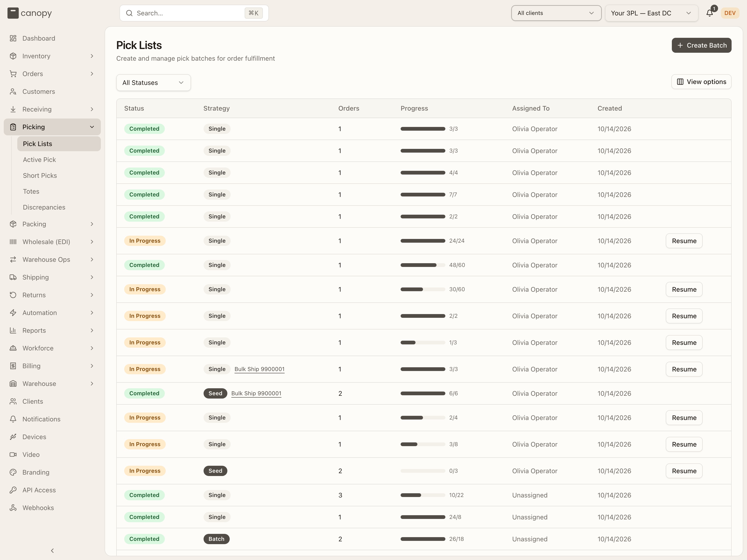Open Bulk Ship 9900001 link in Seed row

256,393
